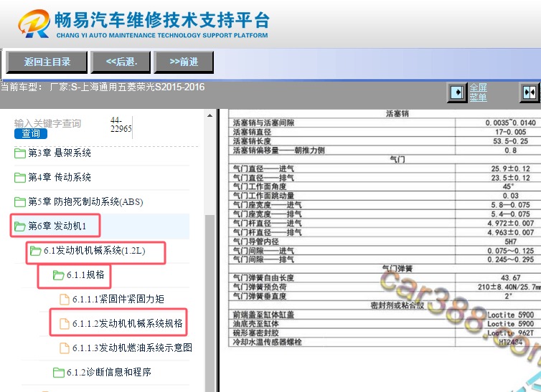Collapse the 6.1.1规格 node
The image size is (541, 392).
click(x=85, y=275)
